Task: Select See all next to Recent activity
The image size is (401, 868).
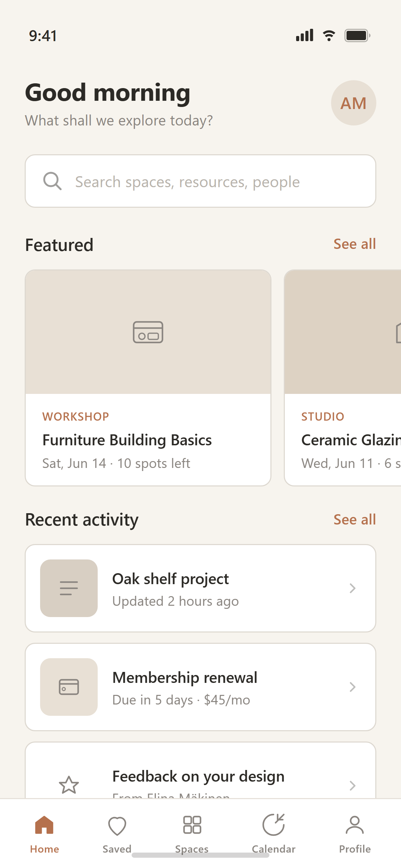Action: tap(355, 520)
